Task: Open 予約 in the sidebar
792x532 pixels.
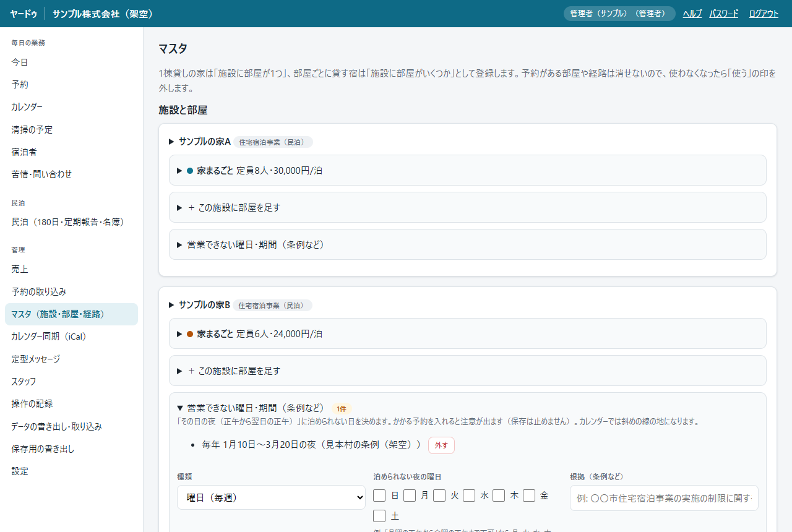Action: tap(71, 85)
